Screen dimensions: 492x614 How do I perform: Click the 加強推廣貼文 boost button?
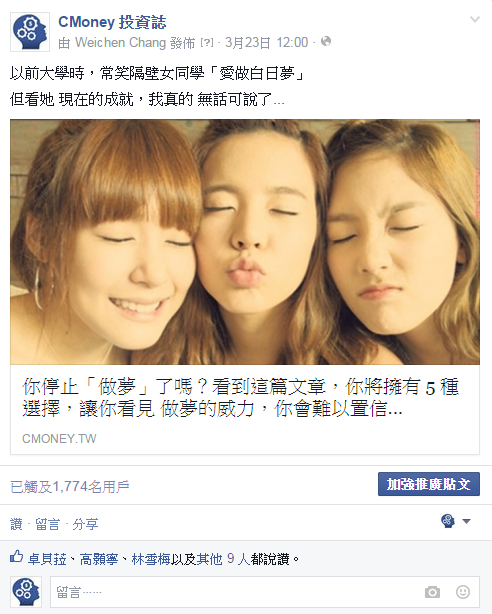pos(429,484)
